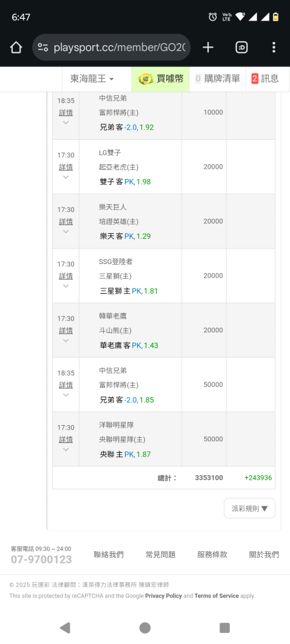Expand chevron under 洋聯明星隊 game 詳情
Screen dimensions: 290x644
pyautogui.click(x=66, y=450)
